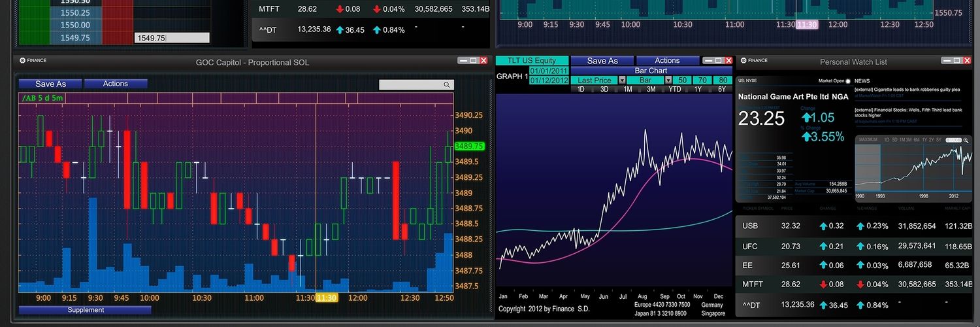Toggle the Market Open indicator
The image size is (980, 327).
pyautogui.click(x=848, y=81)
